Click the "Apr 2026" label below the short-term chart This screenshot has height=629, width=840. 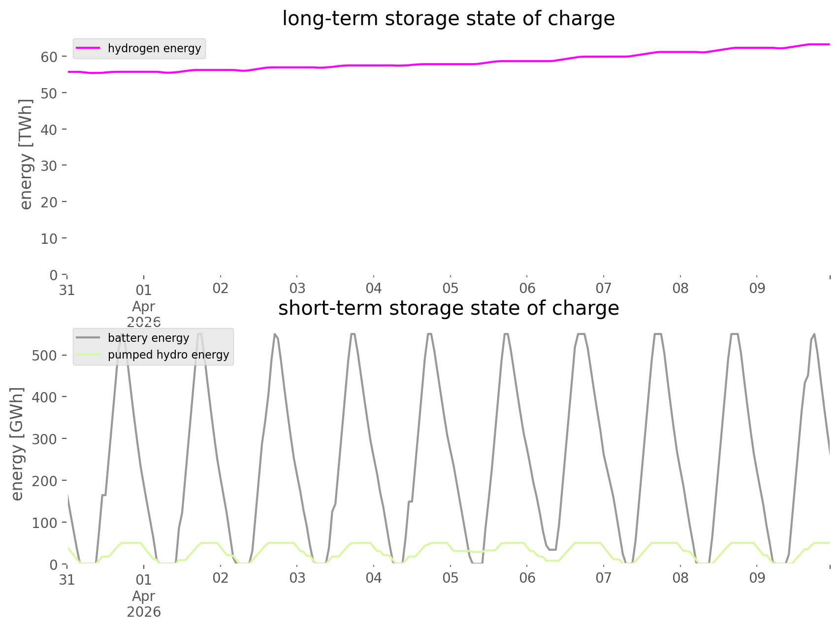pos(144,604)
